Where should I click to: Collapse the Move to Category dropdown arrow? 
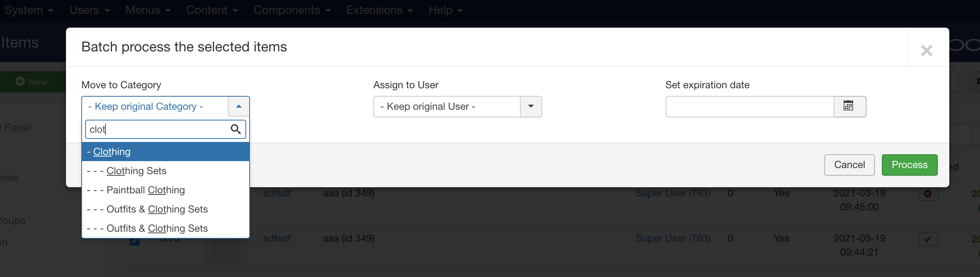(239, 106)
